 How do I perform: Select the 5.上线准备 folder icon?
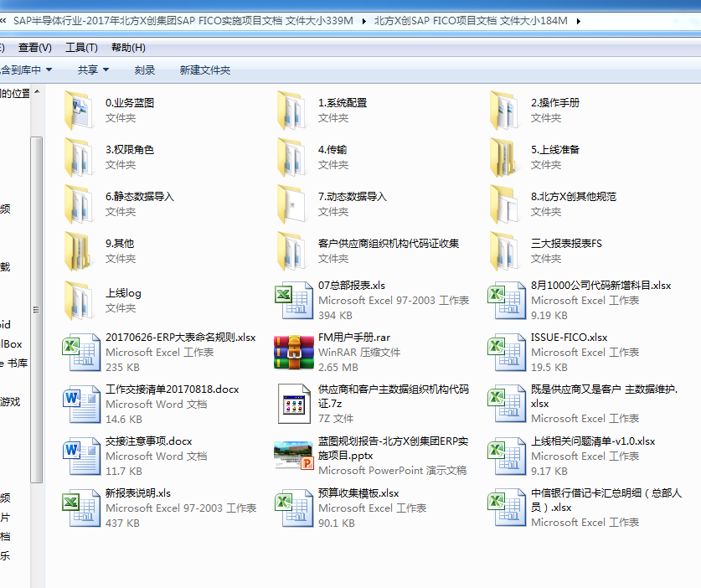tap(504, 157)
